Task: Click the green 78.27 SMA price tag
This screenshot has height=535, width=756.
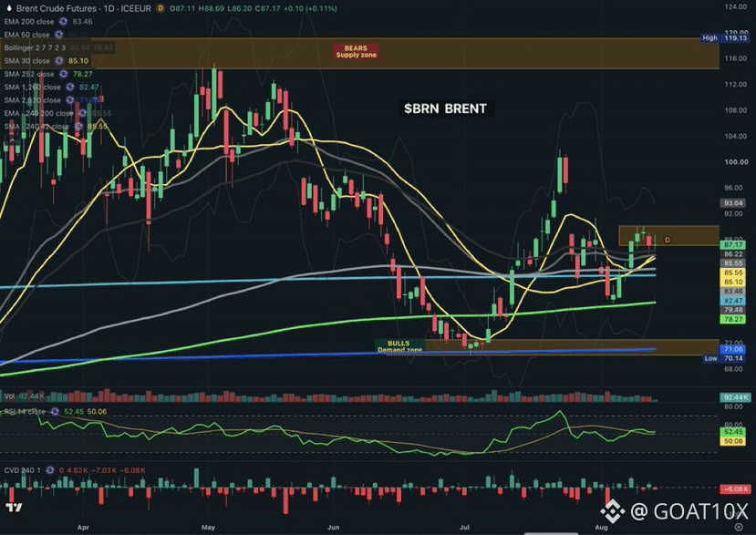Action: point(733,319)
